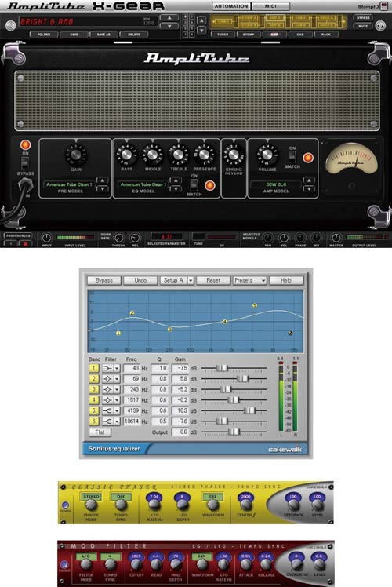The height and width of the screenshot is (587, 392).
Task: Toggle the amp model MATCH switch
Action: pos(292,157)
